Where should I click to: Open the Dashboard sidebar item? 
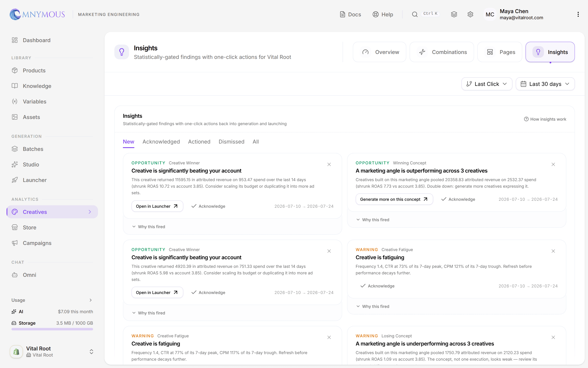pyautogui.click(x=52, y=40)
